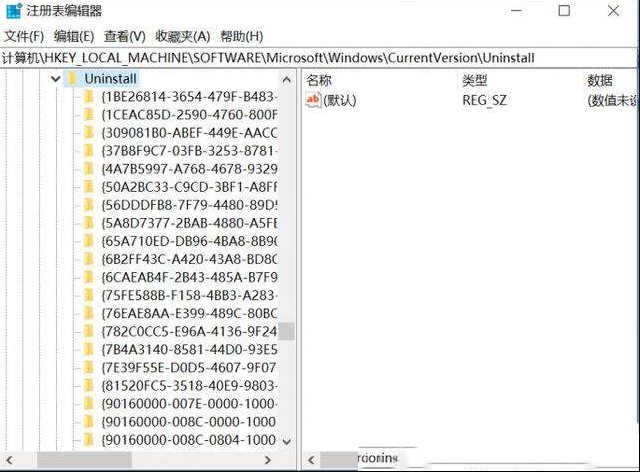The width and height of the screenshot is (640, 472).
Task: Select key {90160000-008C-0804-1000
Action: [x=189, y=440]
